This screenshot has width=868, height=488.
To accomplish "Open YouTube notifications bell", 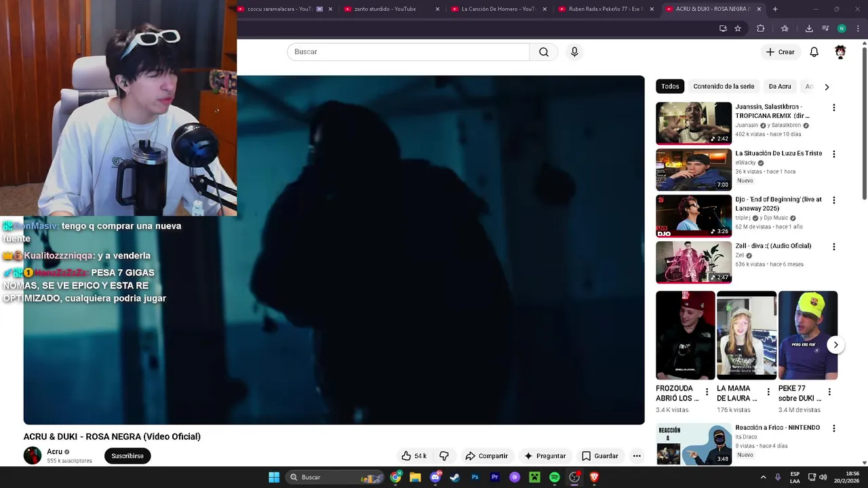I will click(x=814, y=52).
